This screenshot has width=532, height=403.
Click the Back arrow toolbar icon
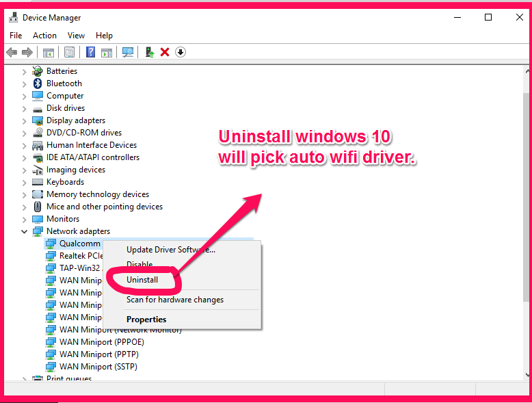click(x=12, y=52)
